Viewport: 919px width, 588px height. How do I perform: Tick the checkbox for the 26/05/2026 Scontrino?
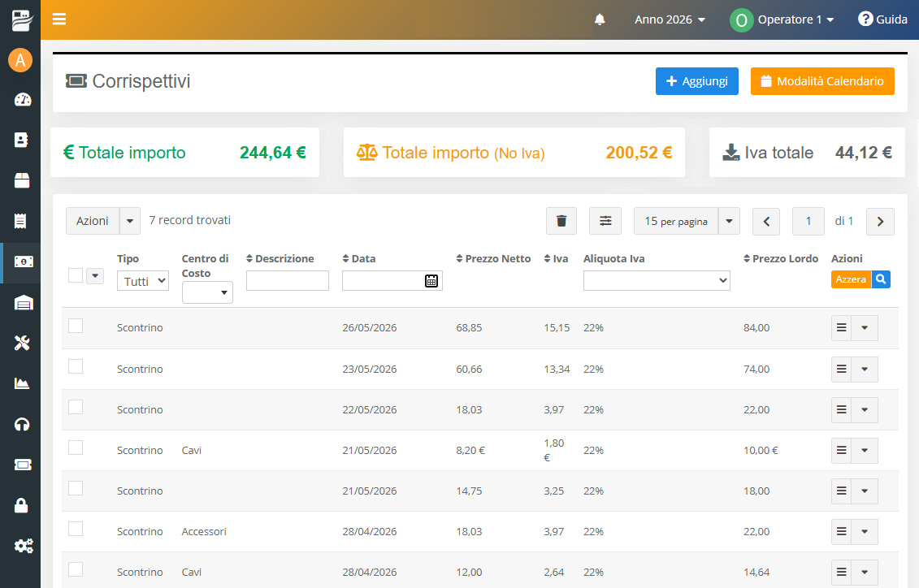click(76, 326)
